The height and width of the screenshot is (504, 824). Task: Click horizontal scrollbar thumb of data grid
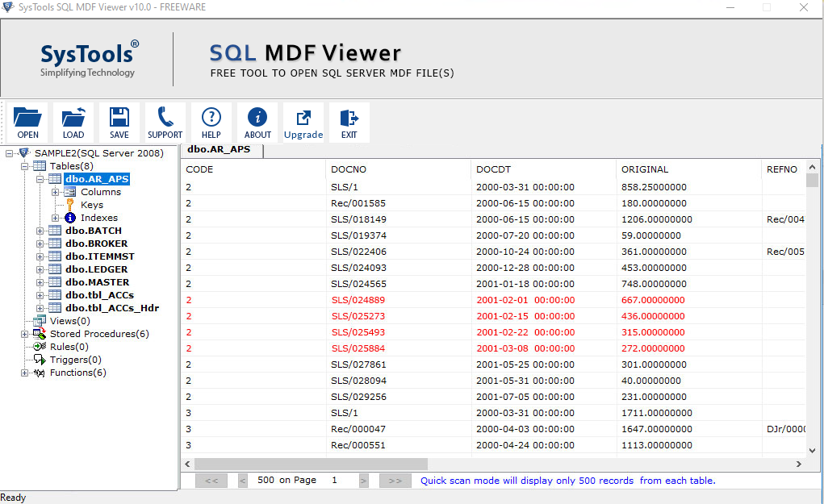[311, 464]
